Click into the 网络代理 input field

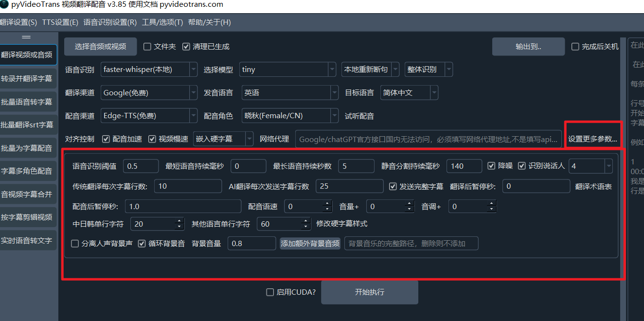pos(428,139)
